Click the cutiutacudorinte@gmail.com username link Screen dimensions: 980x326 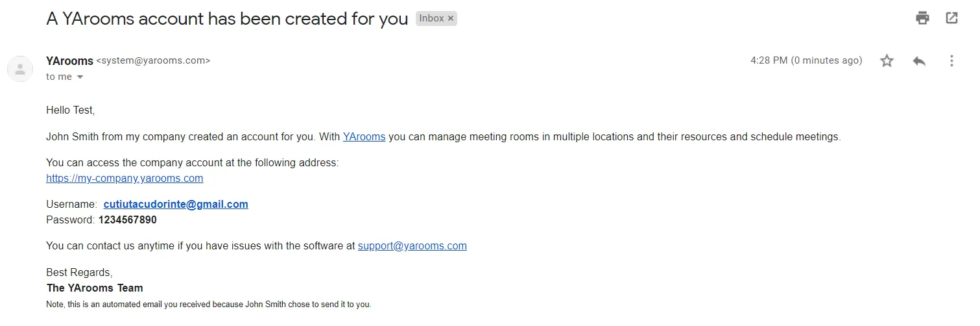coord(176,205)
